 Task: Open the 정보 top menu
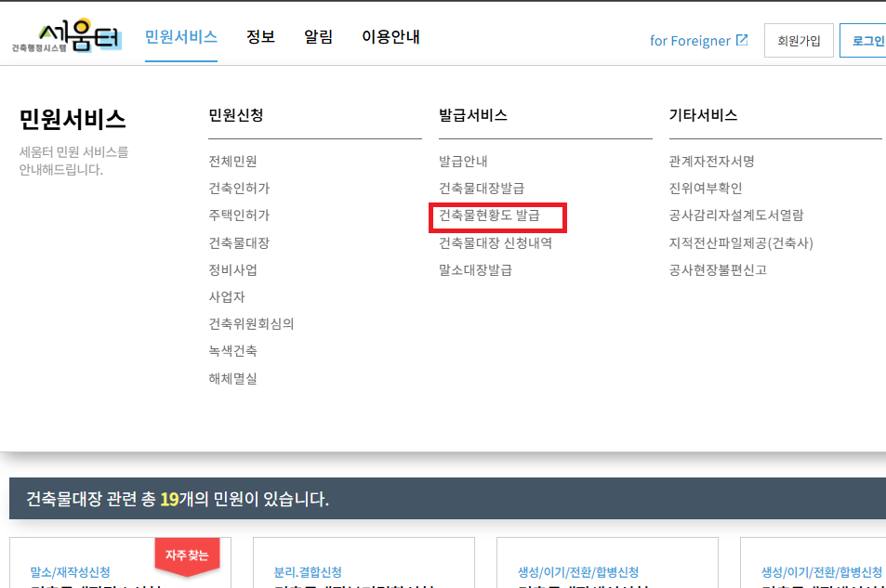pos(260,37)
